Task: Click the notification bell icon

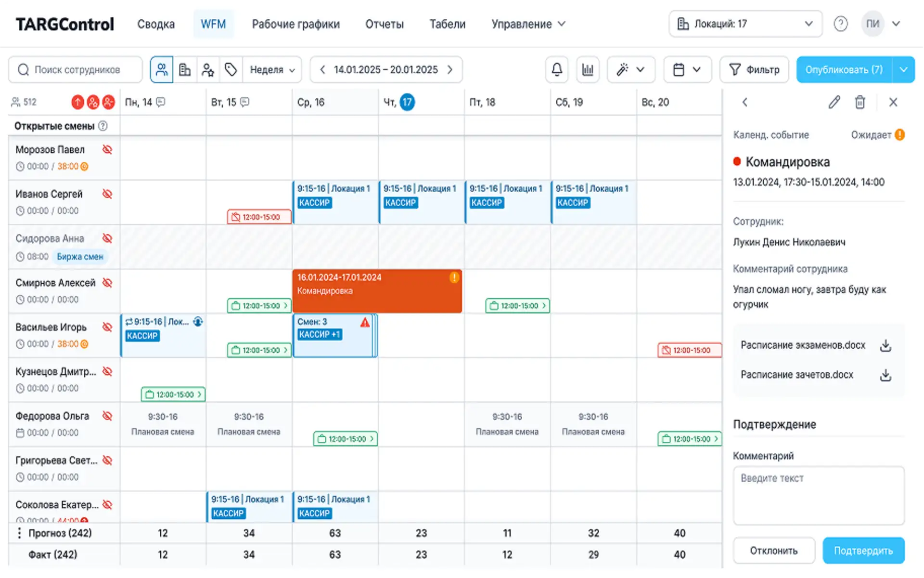Action: (557, 70)
